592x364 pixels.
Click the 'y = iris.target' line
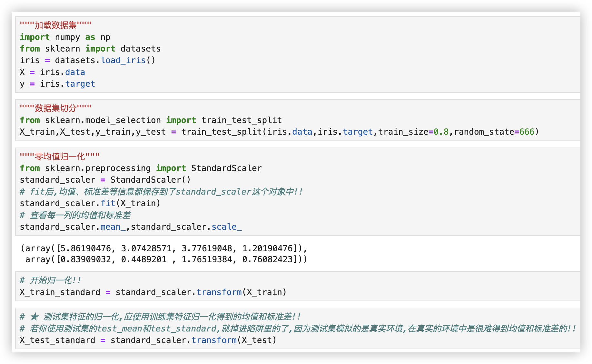[x=57, y=84]
